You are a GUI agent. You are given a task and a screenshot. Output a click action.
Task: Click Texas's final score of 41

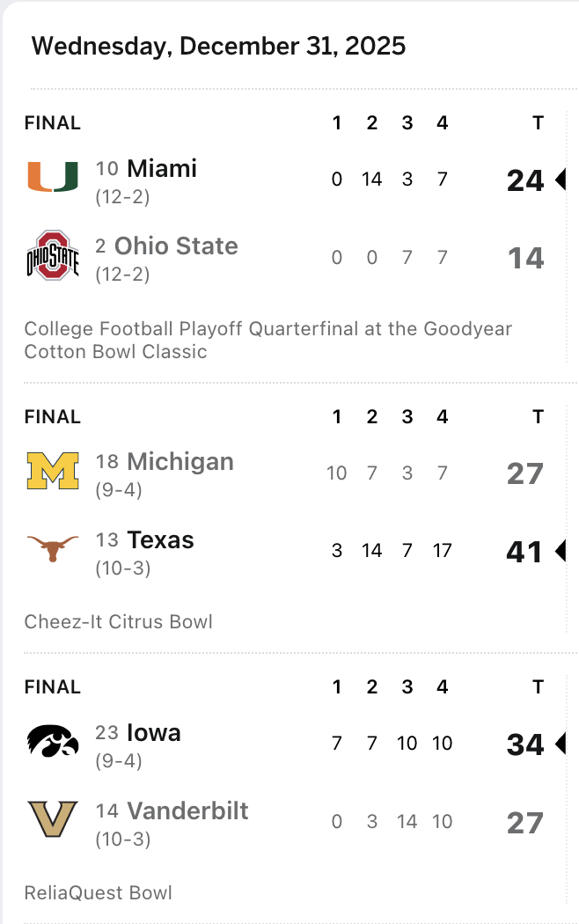(x=524, y=552)
